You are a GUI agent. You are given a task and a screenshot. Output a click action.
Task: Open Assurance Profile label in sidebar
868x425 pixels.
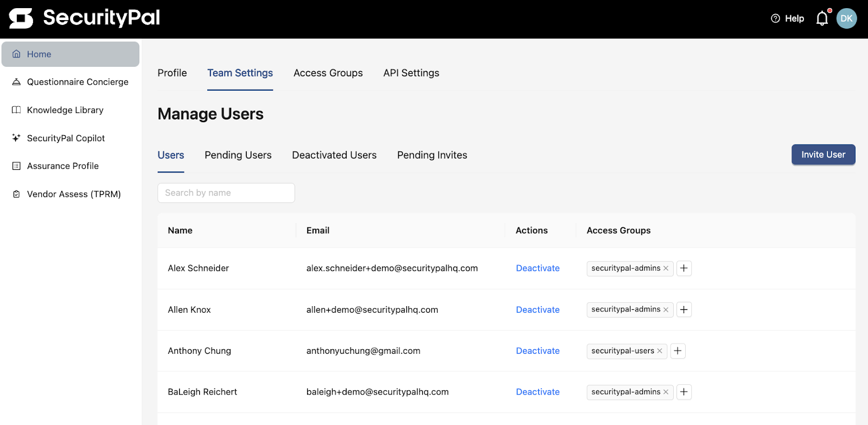click(x=63, y=166)
